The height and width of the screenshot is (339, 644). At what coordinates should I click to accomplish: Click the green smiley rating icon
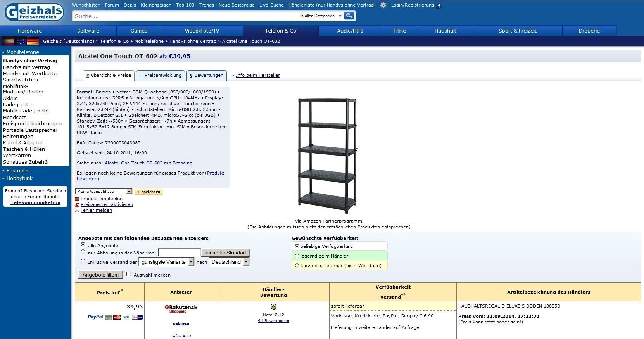(273, 306)
